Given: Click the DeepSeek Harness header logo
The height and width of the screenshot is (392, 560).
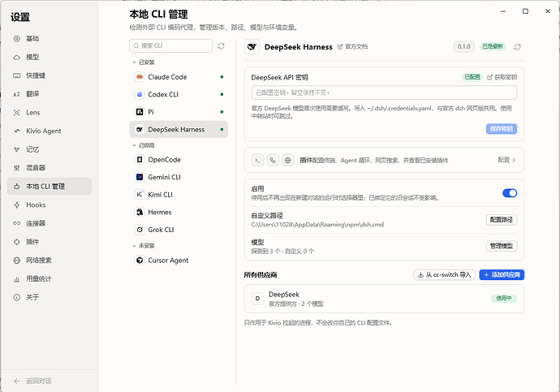Looking at the screenshot, I should point(252,47).
